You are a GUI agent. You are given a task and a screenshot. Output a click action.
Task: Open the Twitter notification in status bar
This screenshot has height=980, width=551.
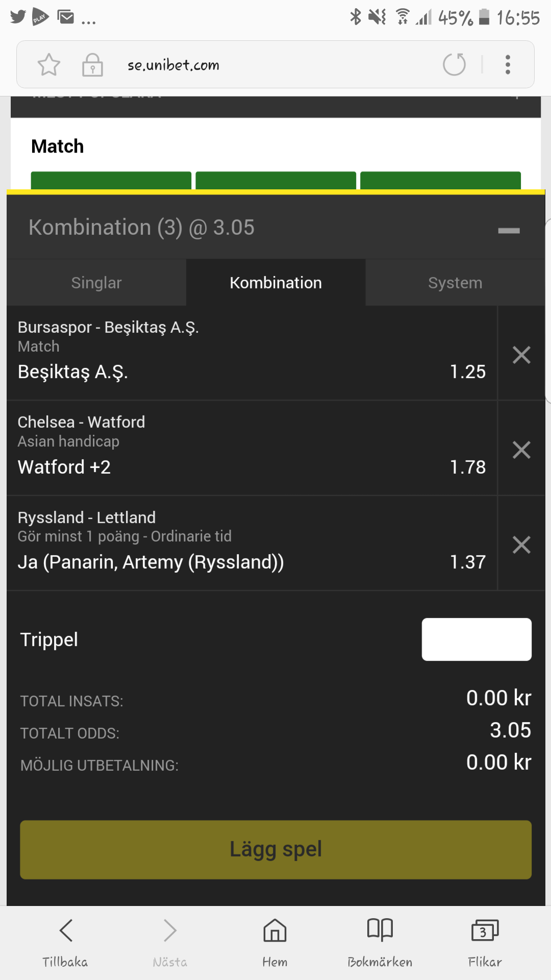18,17
